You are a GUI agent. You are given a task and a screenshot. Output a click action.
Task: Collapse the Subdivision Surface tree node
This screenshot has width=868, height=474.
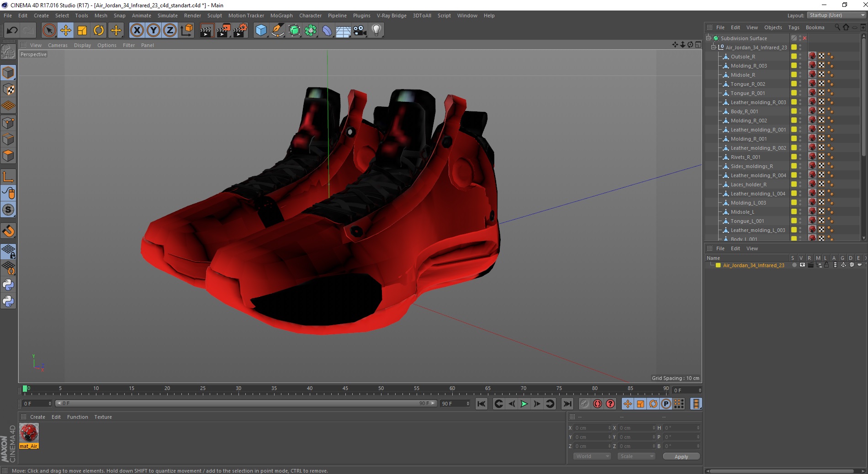click(x=709, y=38)
